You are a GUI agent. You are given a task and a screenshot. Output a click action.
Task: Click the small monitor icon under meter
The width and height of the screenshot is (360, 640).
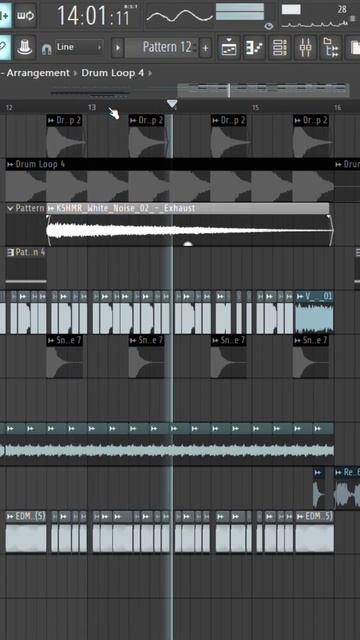(x=269, y=26)
